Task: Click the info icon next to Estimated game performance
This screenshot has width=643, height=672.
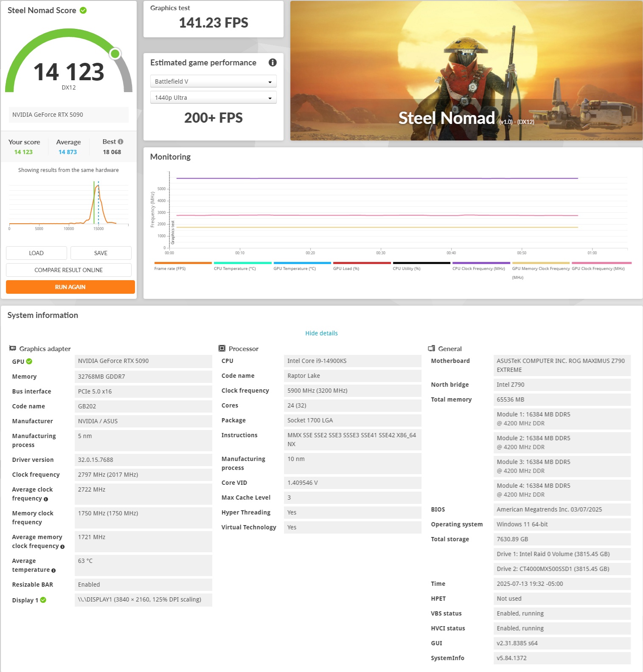Action: (x=272, y=63)
